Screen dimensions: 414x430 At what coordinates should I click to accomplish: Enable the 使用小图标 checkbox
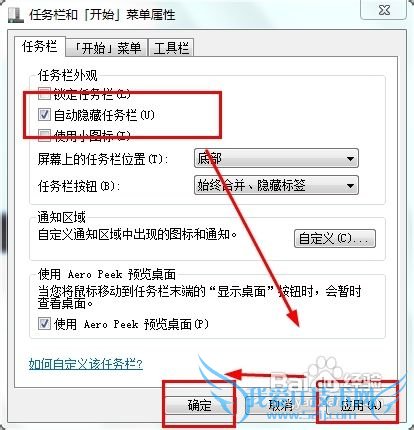click(44, 135)
